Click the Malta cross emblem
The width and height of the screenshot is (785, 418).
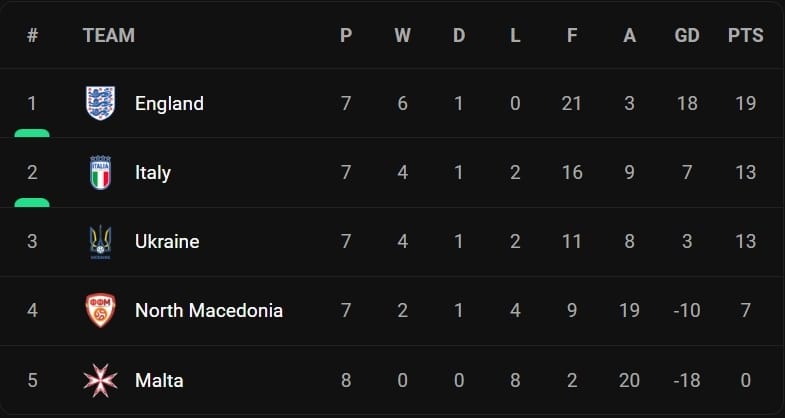click(100, 380)
